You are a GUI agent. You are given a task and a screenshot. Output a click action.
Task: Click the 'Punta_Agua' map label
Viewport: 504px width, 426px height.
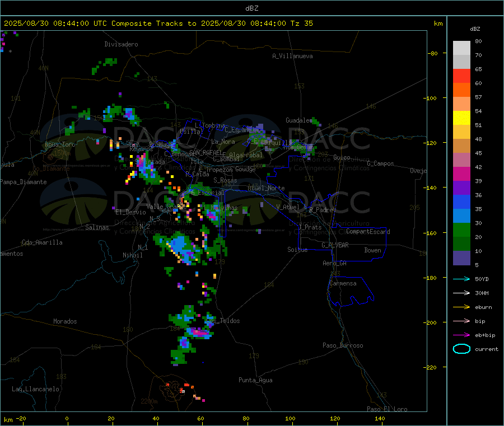click(255, 380)
